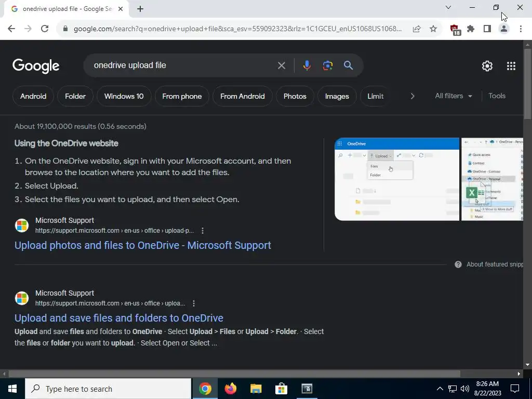Open the OneDrive Upload menu thumbnail

pos(396,179)
